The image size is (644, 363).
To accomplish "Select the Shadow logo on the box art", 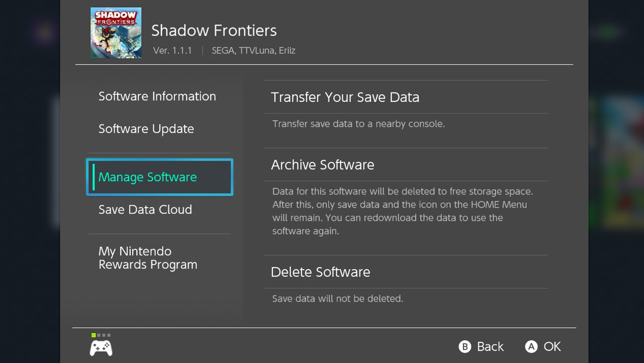I will tap(115, 16).
